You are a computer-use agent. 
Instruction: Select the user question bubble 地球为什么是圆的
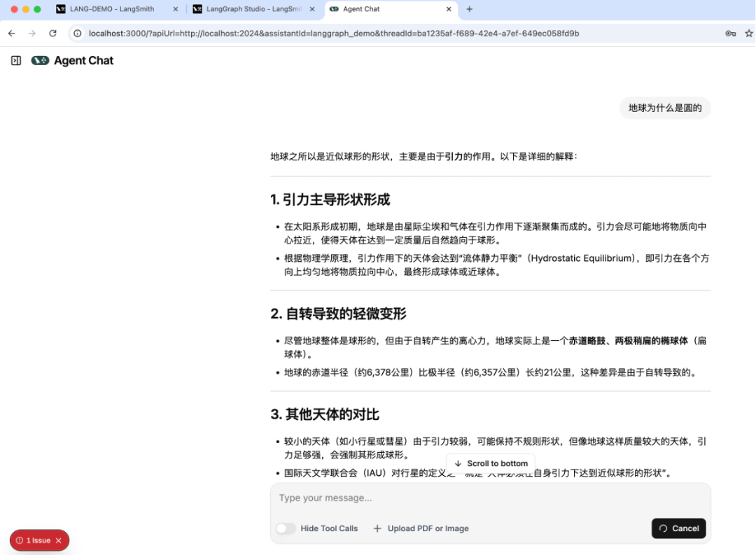click(664, 108)
